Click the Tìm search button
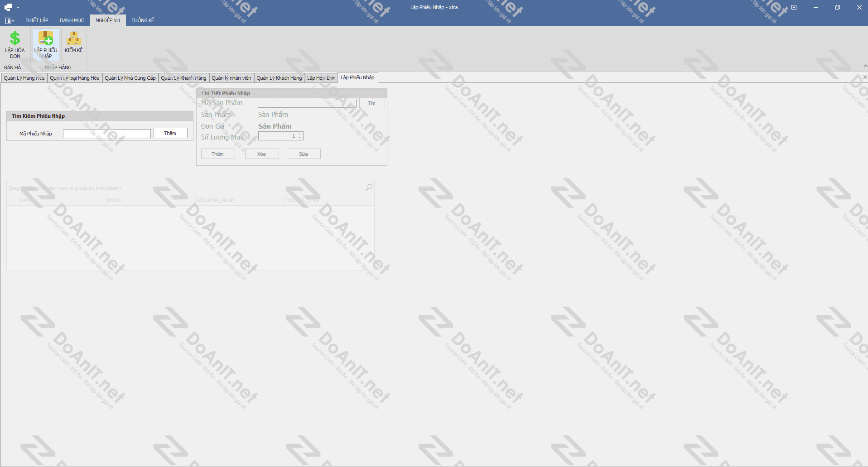This screenshot has height=467, width=868. click(x=372, y=103)
